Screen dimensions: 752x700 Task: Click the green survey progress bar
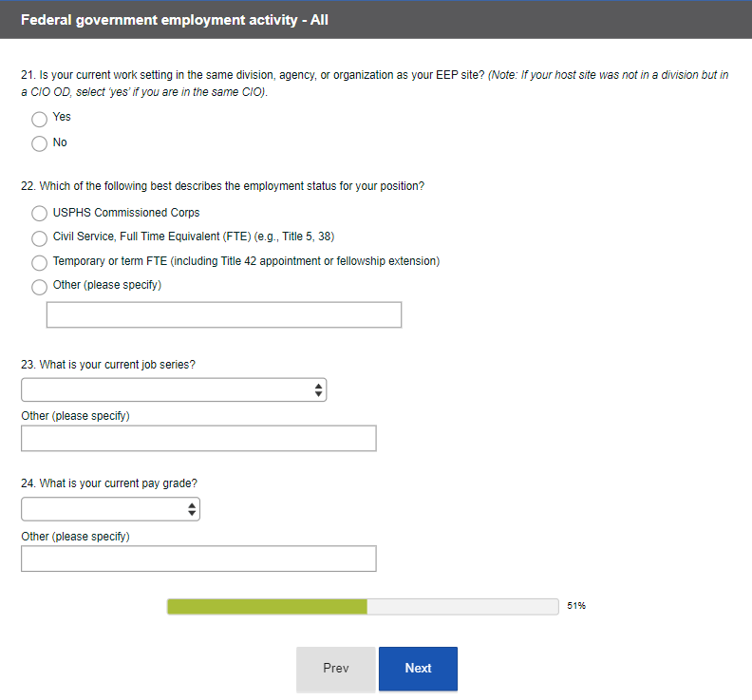click(x=267, y=606)
